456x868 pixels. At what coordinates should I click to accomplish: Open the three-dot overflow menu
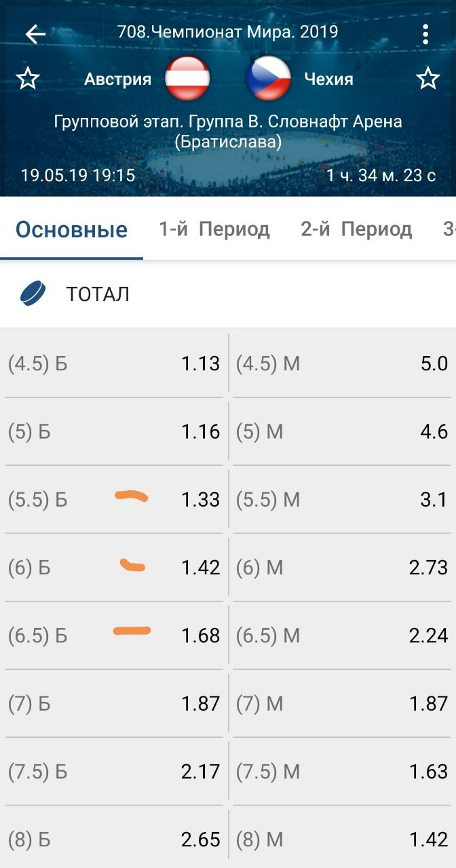coord(425,34)
